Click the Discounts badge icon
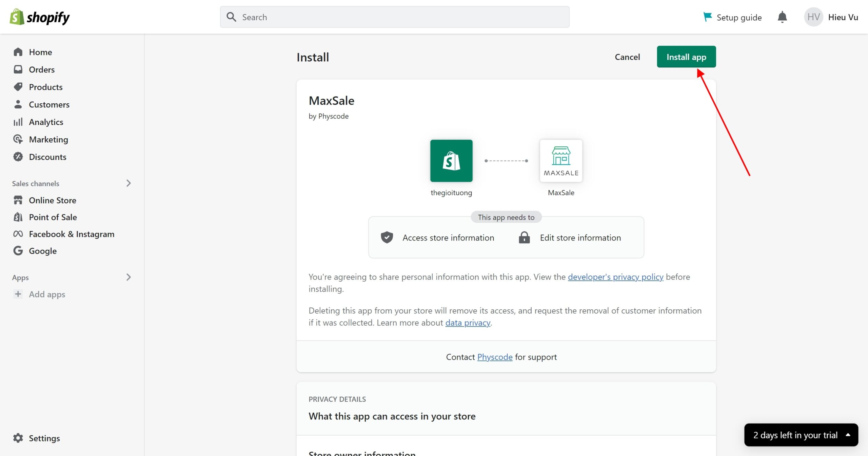 point(18,157)
